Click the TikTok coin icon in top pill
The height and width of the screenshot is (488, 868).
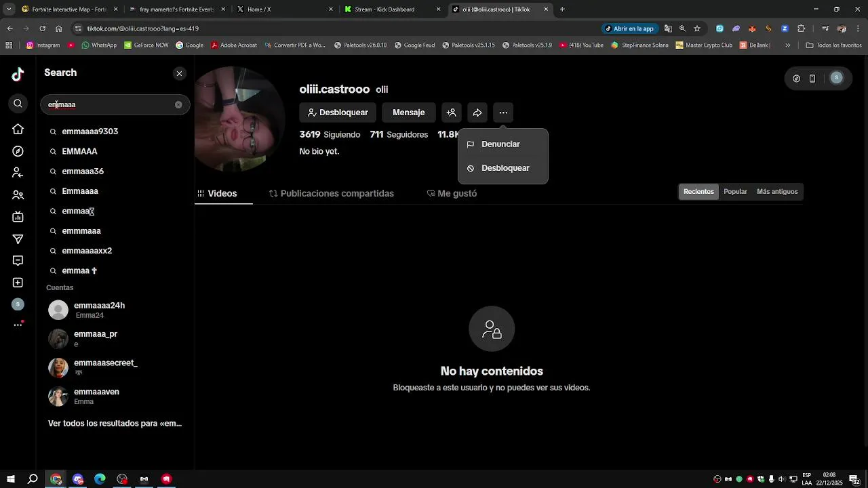(x=796, y=79)
